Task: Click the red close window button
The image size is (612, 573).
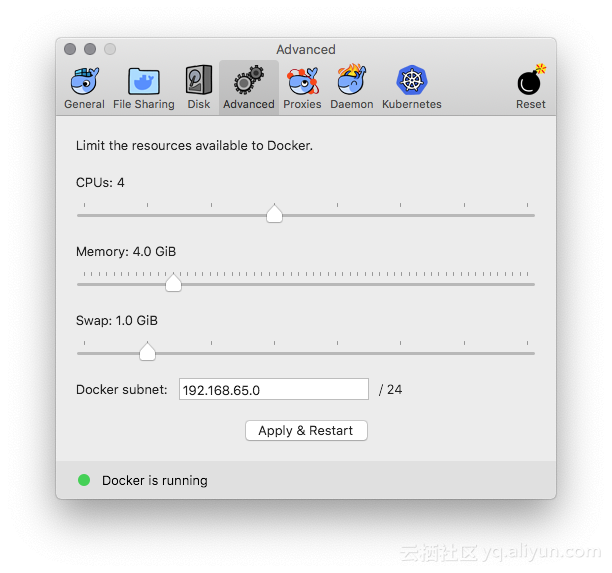Action: tap(70, 49)
